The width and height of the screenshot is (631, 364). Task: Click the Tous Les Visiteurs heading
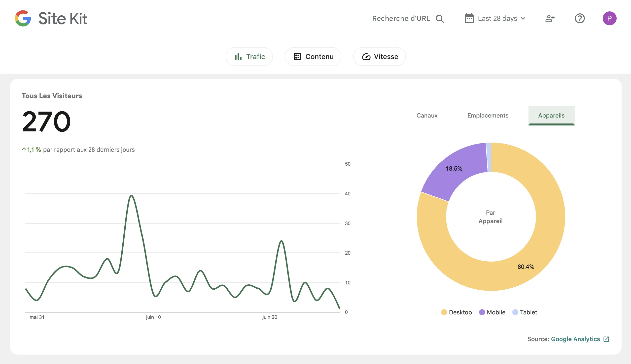click(52, 96)
